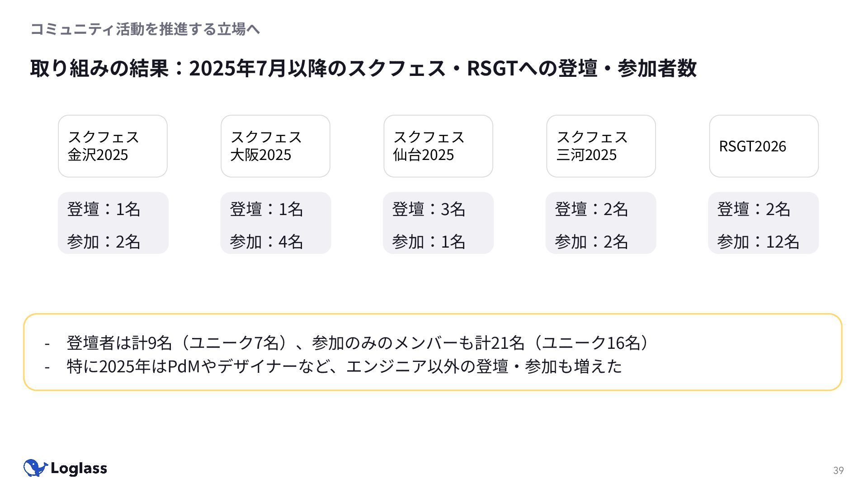The height and width of the screenshot is (488, 868).
Task: Click the second bullet about PdMやデザイナー
Action: 344,366
